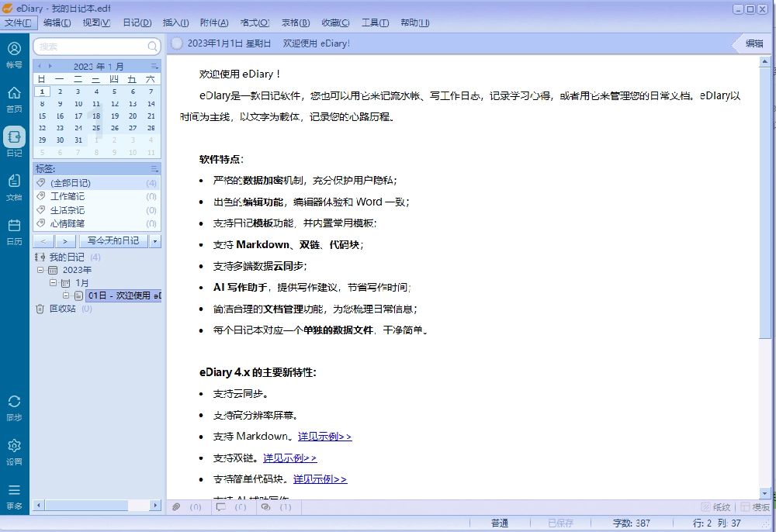
Task: Click the 回收站 recycle bin item
Action: coord(62,309)
